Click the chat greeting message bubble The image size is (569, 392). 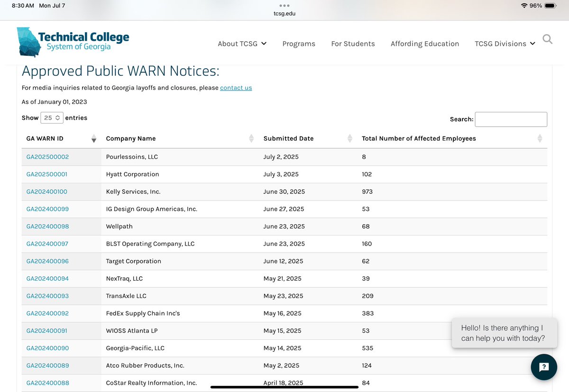[x=505, y=333]
